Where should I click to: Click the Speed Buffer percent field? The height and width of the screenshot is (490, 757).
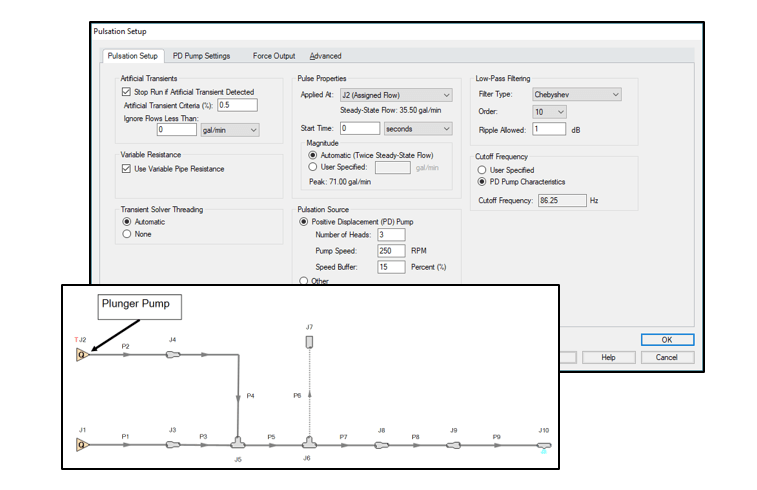[391, 267]
